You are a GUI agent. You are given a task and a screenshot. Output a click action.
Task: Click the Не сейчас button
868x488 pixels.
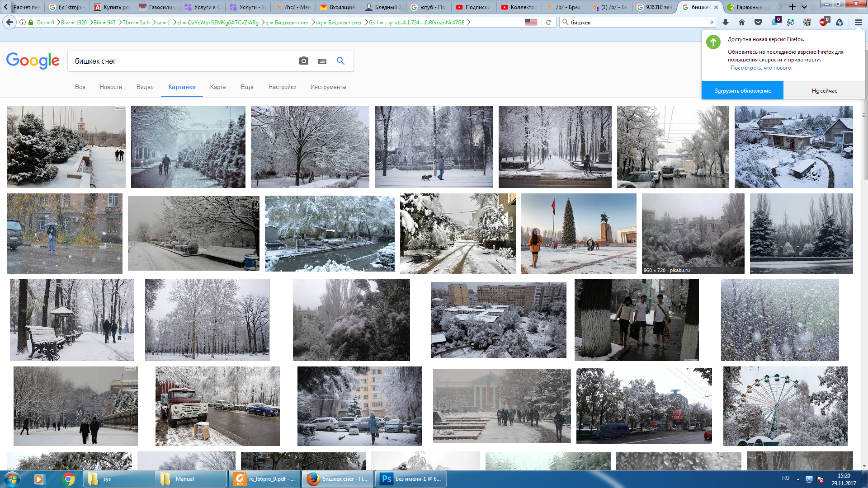[x=824, y=90]
